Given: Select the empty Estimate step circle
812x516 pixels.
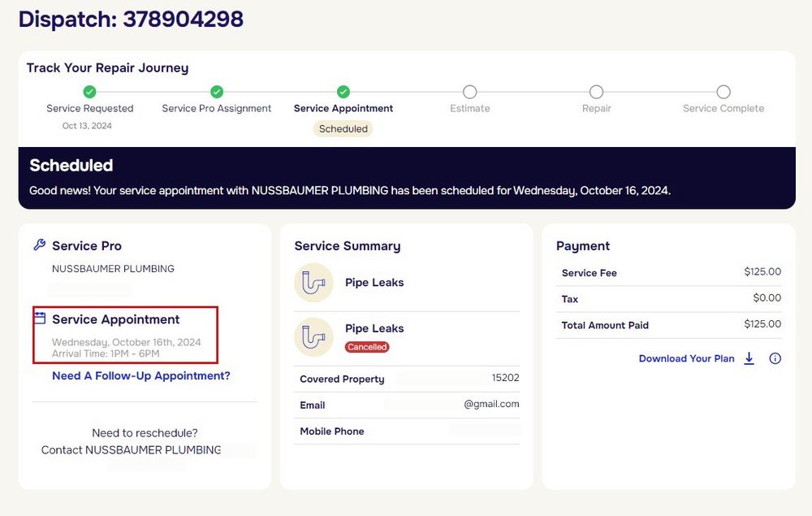Looking at the screenshot, I should [470, 92].
